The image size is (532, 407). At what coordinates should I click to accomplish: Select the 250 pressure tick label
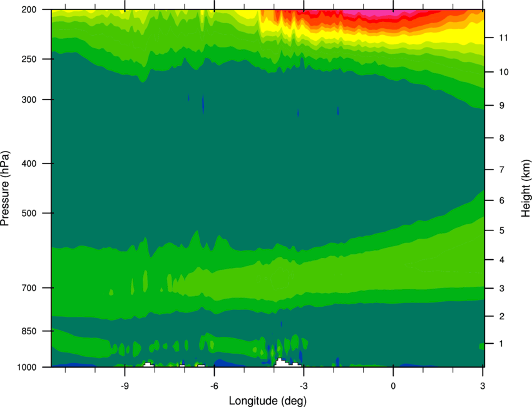[29, 59]
